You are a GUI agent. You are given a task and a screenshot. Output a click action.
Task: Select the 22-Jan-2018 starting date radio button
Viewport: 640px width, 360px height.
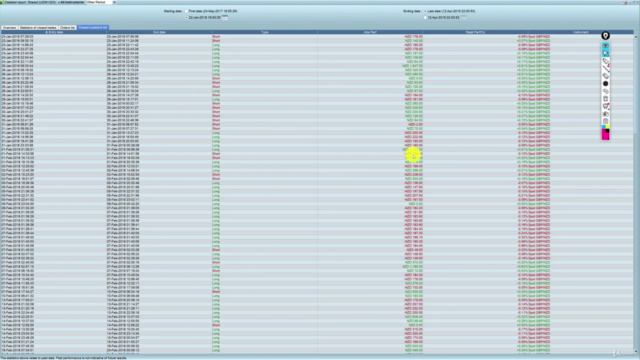(186, 18)
